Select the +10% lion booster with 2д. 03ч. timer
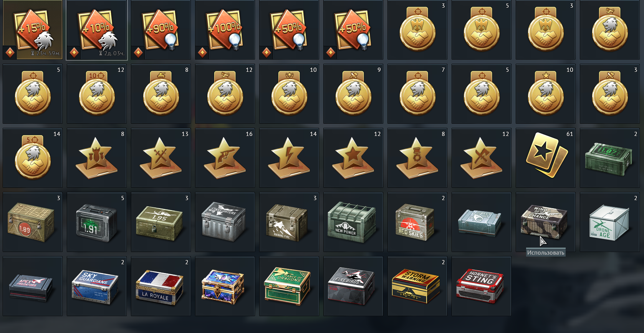The height and width of the screenshot is (333, 644). point(97,30)
